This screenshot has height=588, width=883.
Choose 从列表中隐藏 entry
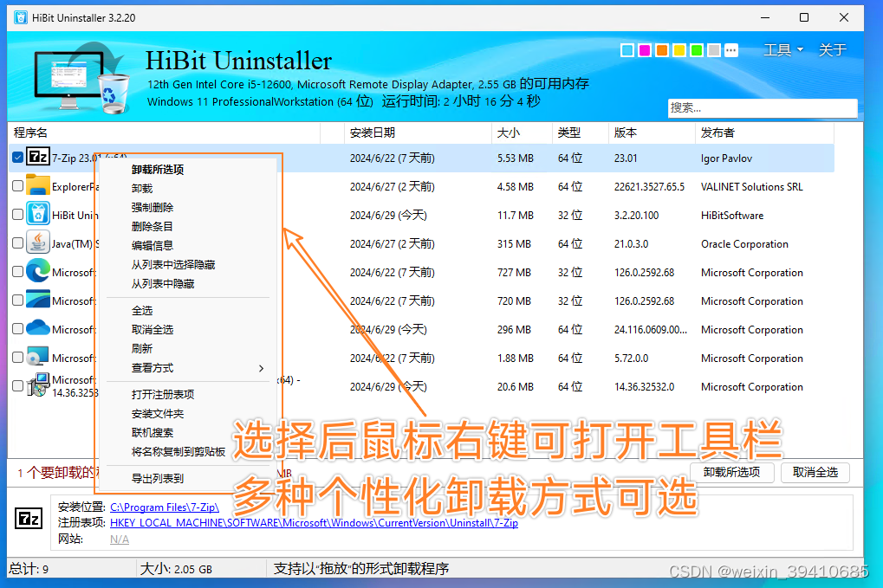[163, 284]
